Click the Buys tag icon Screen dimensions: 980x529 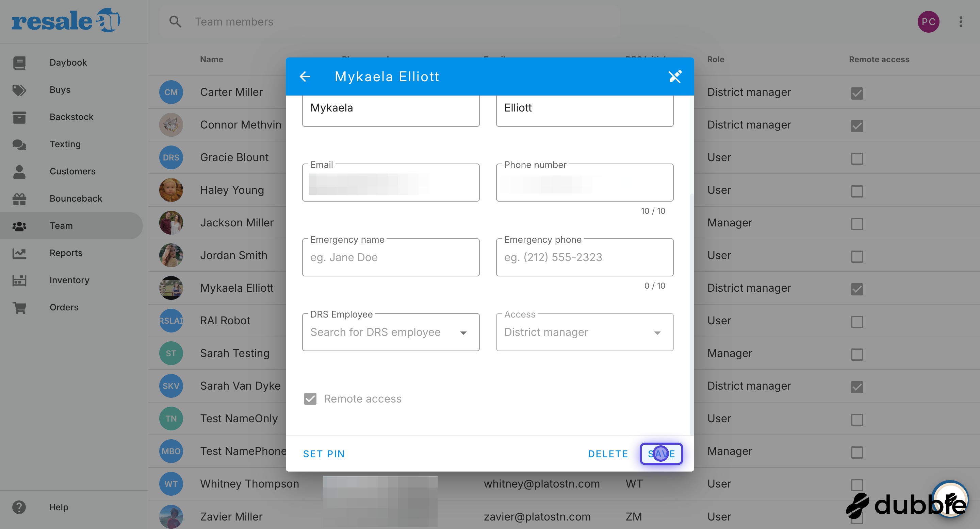(19, 90)
